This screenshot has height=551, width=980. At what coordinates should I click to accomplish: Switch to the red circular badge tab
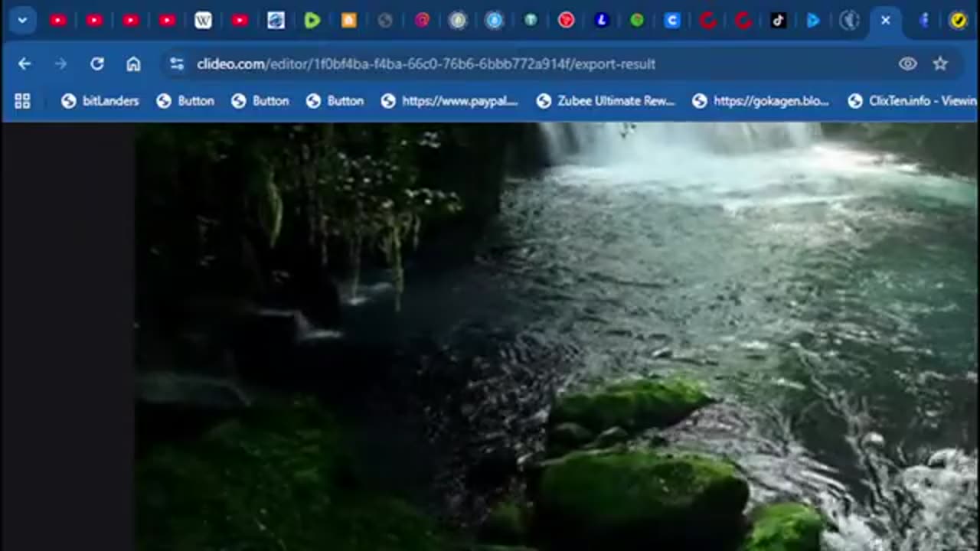[566, 21]
